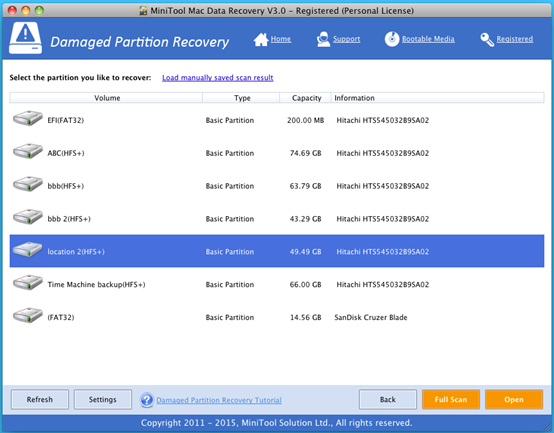
Task: Open Load manually saved scan result link
Action: pyautogui.click(x=218, y=78)
